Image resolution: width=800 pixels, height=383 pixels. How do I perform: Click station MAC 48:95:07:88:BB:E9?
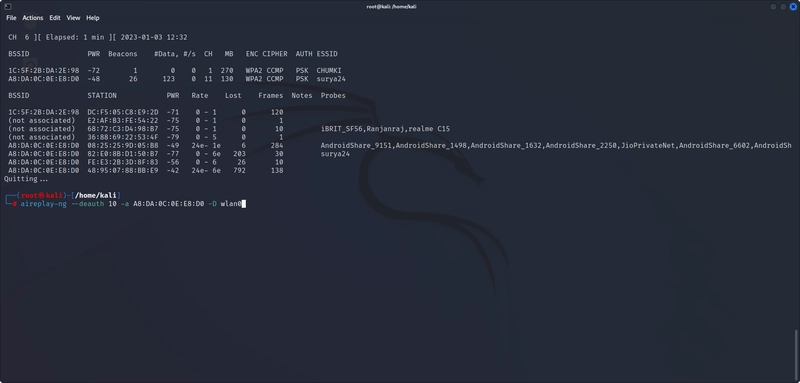click(123, 170)
